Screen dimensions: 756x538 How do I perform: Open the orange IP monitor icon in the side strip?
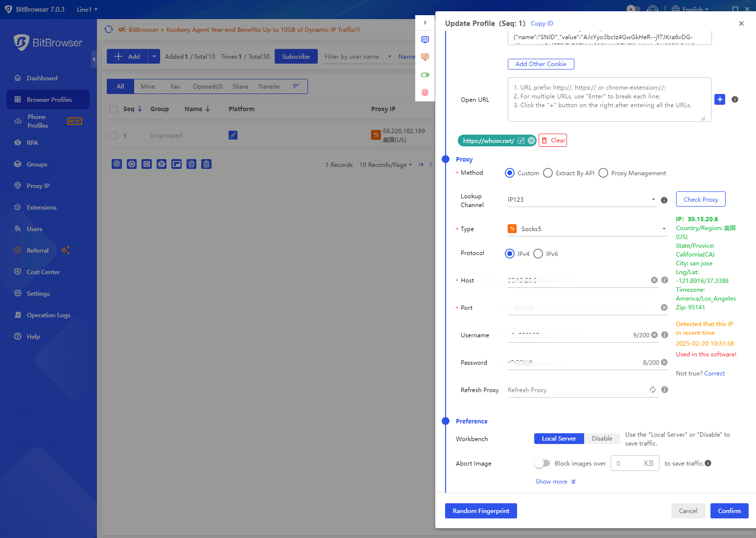click(x=425, y=57)
